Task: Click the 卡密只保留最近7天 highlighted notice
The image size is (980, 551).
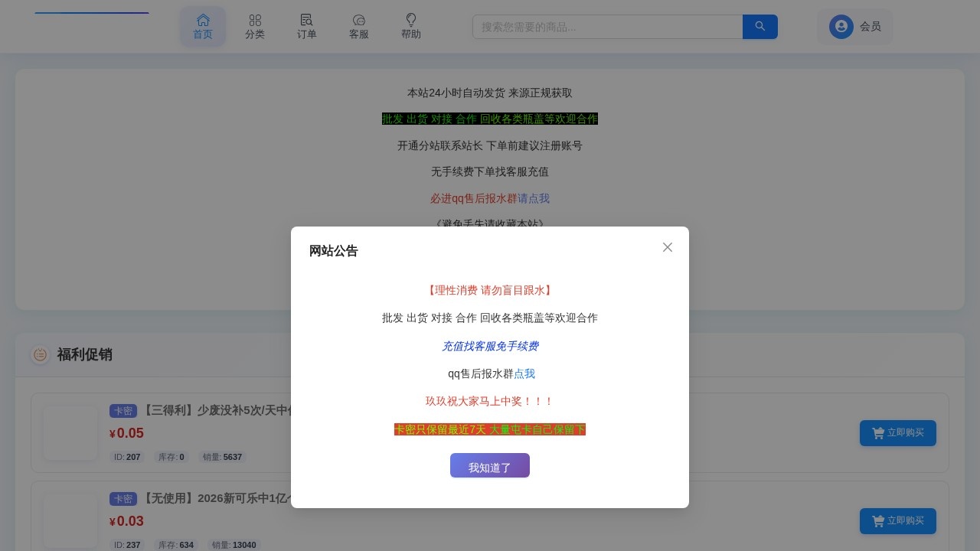Action: pyautogui.click(x=490, y=429)
